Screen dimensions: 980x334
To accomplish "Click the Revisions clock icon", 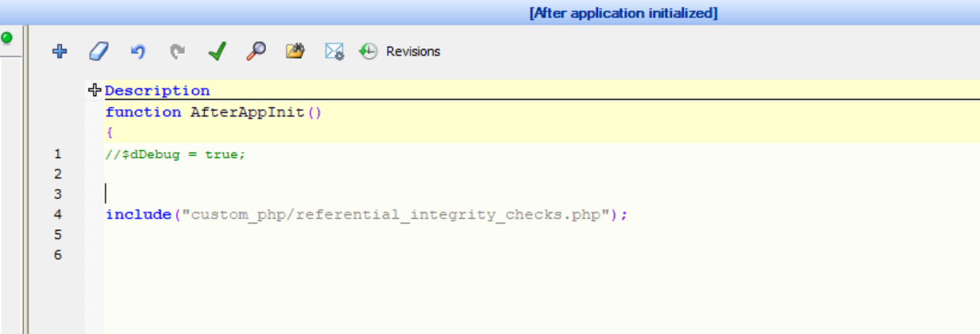I will (368, 52).
